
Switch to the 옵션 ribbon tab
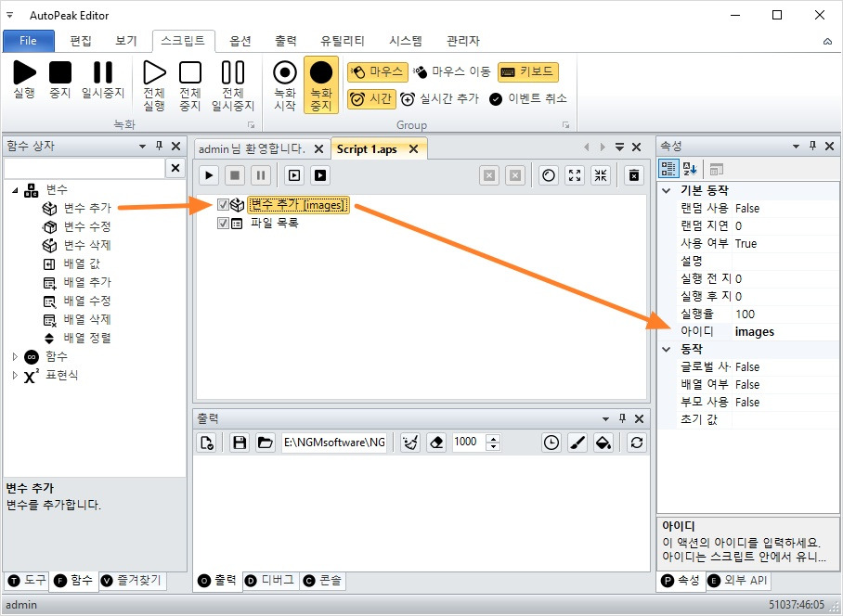click(240, 41)
